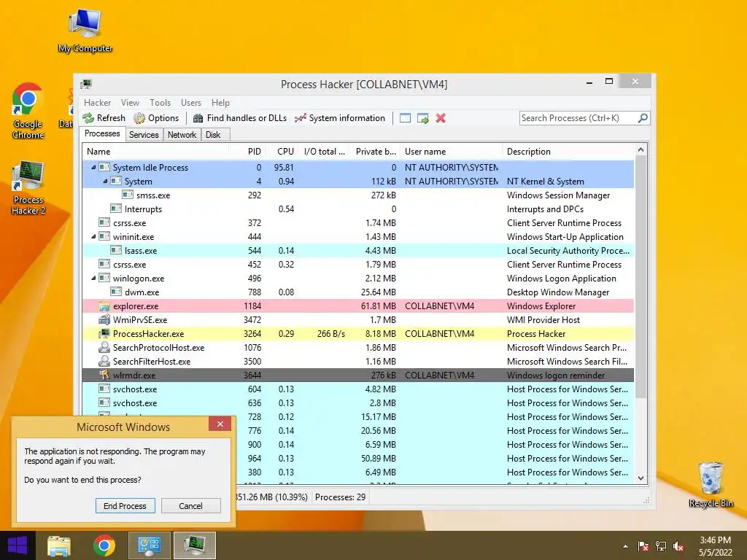Select the Processes tab

point(102,134)
